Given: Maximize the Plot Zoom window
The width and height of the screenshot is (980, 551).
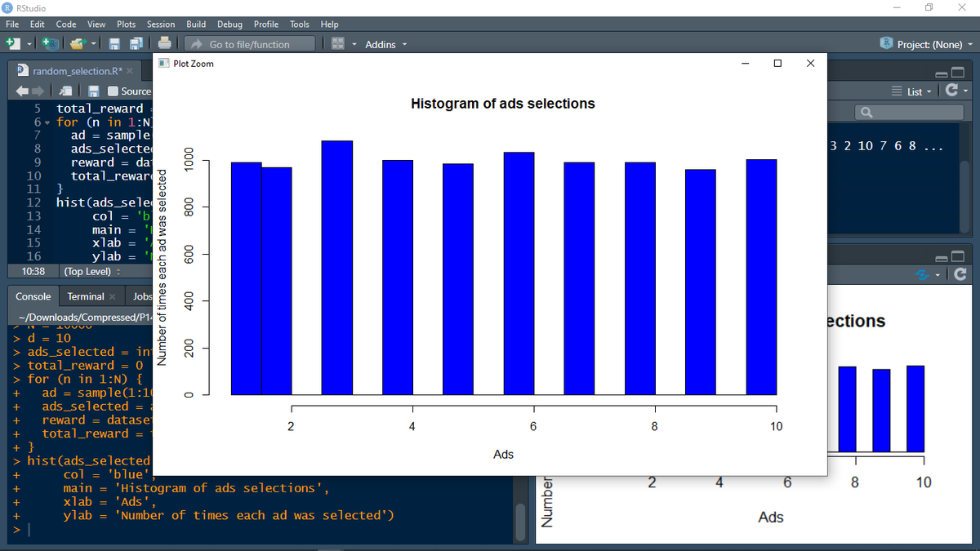Looking at the screenshot, I should pyautogui.click(x=777, y=63).
